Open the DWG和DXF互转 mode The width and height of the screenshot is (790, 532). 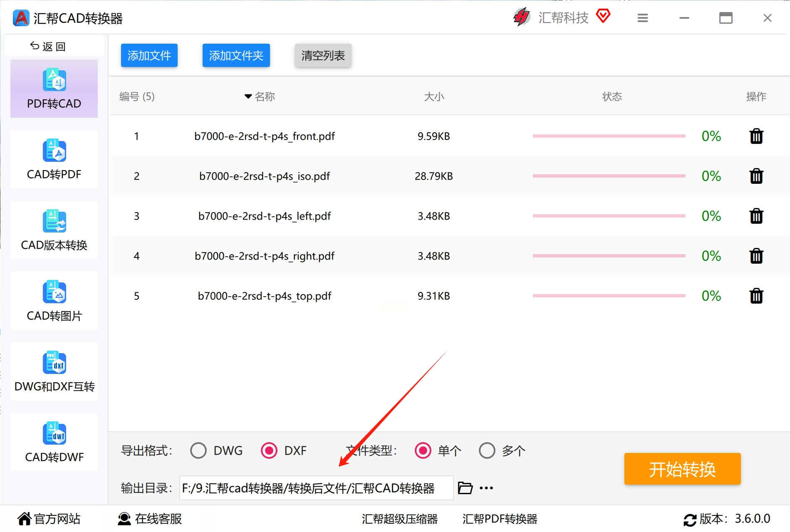54,371
